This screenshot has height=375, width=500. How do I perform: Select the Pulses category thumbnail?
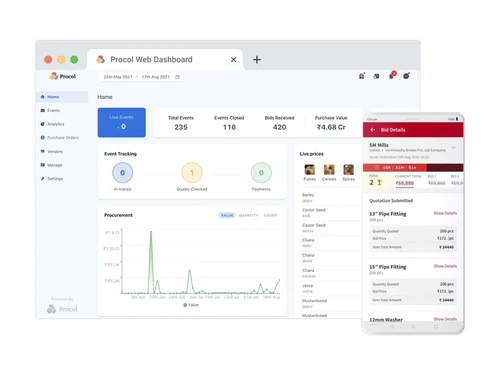coord(309,173)
